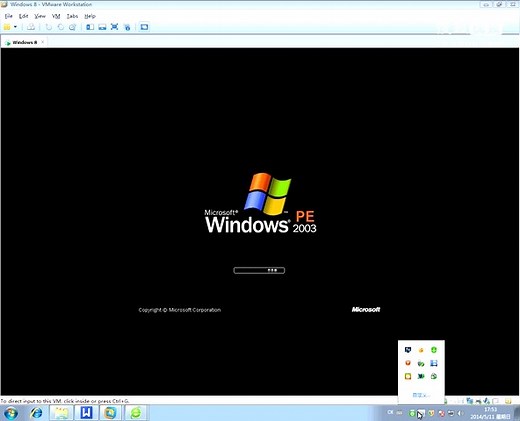The width and height of the screenshot is (520, 421).
Task: Click the green round icon in tray popup top row
Action: 434,350
